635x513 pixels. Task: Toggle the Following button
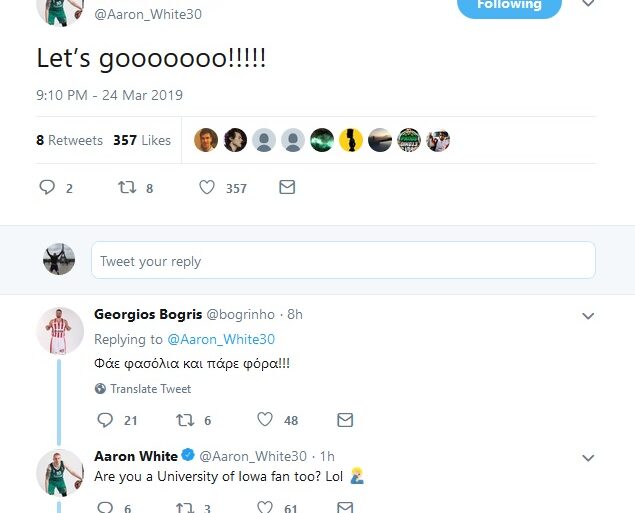tap(509, 5)
